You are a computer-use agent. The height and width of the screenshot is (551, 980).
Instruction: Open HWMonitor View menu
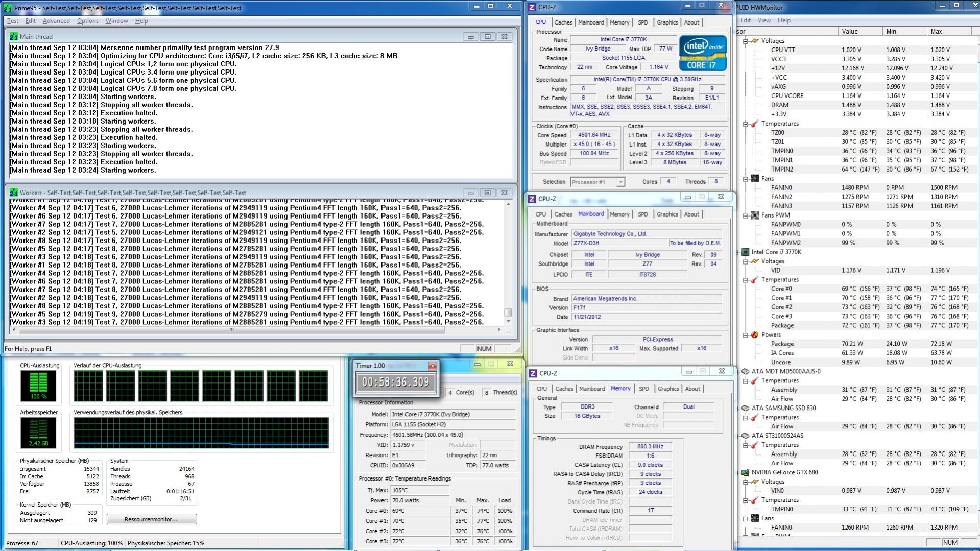[x=764, y=20]
